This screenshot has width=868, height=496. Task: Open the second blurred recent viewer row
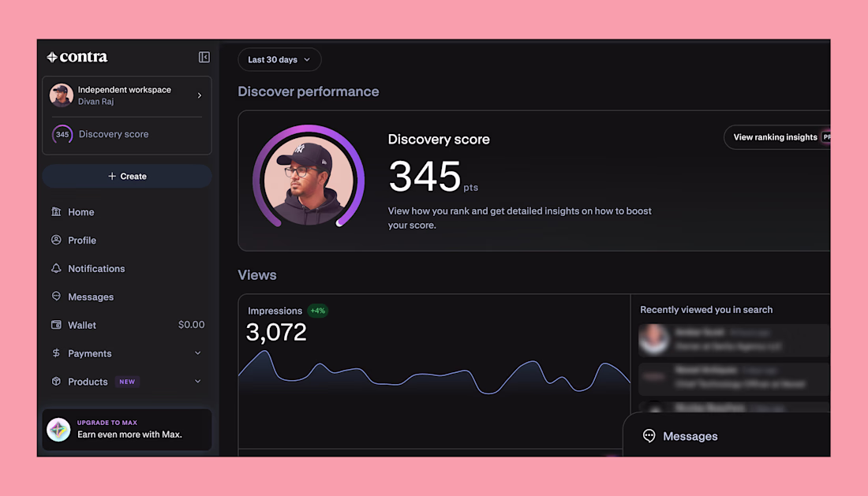click(x=734, y=379)
